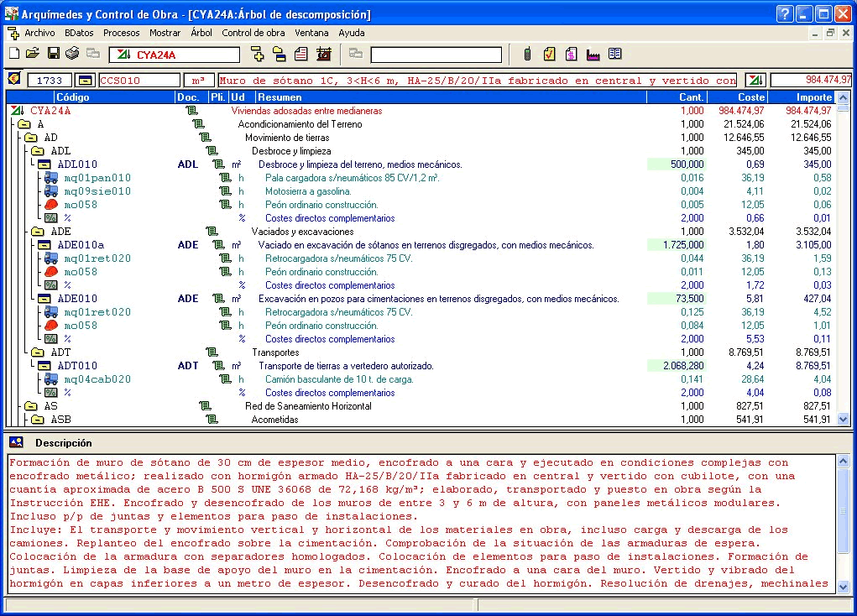The width and height of the screenshot is (857, 616).
Task: Click the loader icon of mq01pan010
Action: pos(51,178)
